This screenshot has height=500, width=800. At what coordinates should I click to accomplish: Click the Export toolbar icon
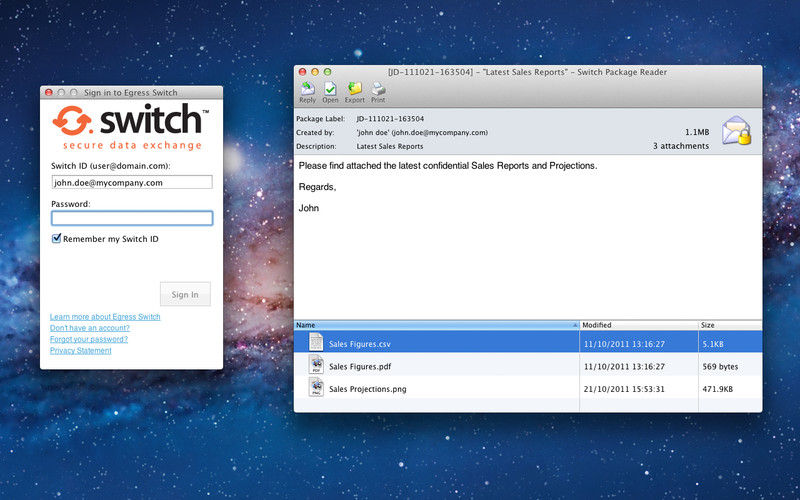pos(355,92)
